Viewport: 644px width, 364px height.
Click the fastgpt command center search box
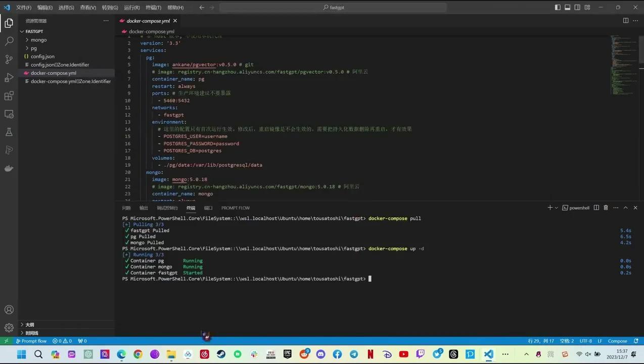[x=333, y=8]
